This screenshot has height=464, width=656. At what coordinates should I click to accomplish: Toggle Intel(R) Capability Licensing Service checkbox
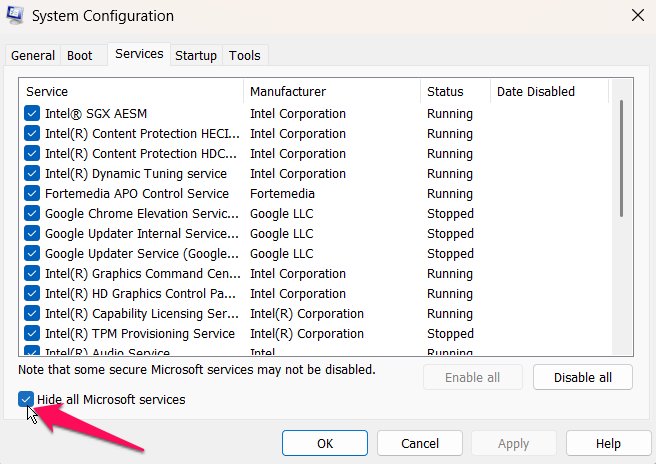pos(32,314)
